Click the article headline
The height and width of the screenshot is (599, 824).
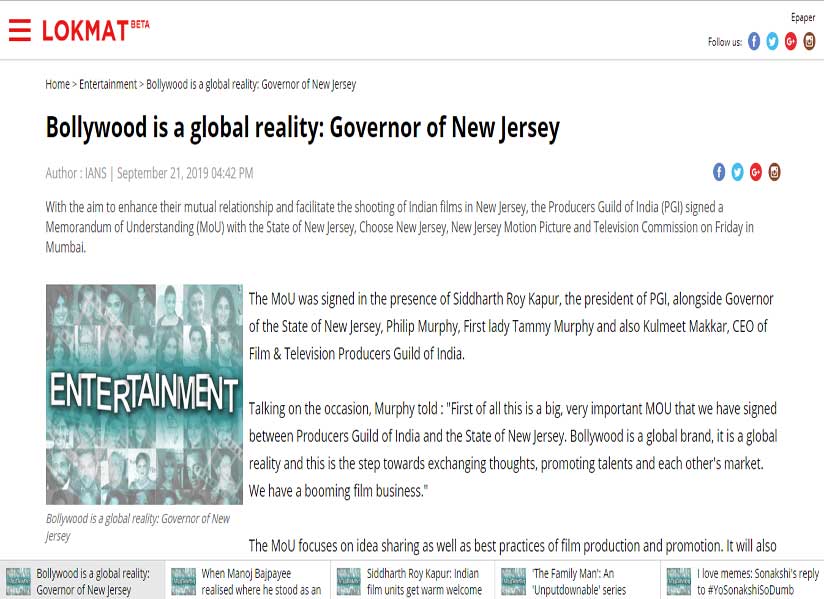click(x=303, y=128)
